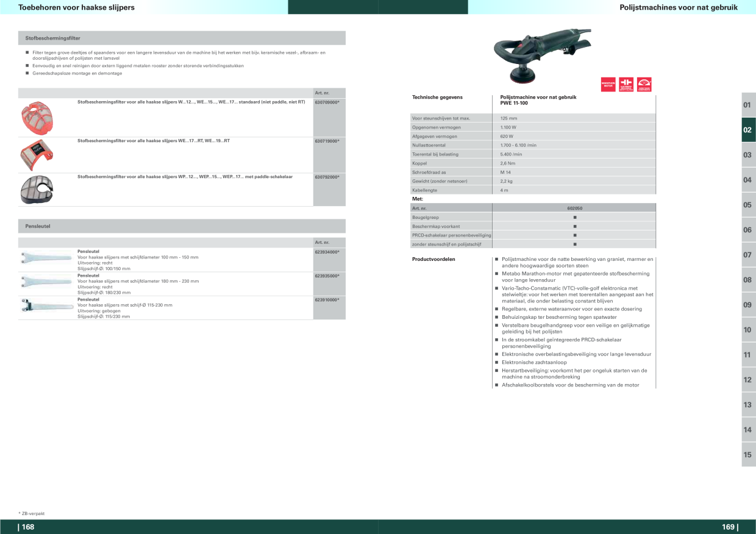This screenshot has height=534, width=756.
Task: Click the Marathon Motor red badge icon
Action: click(x=608, y=85)
